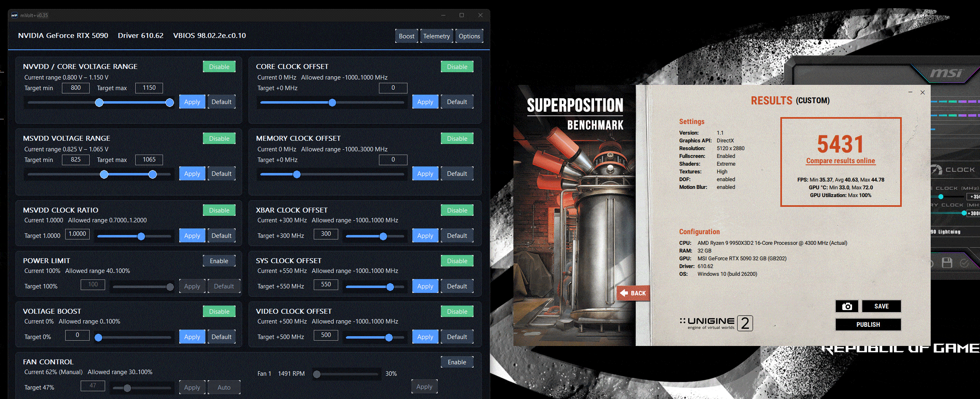This screenshot has height=399, width=980.
Task: Click the SYS Clock Offset slider handle
Action: tap(390, 287)
